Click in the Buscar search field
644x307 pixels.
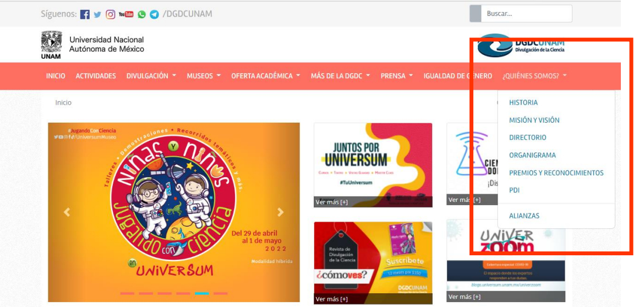(527, 14)
